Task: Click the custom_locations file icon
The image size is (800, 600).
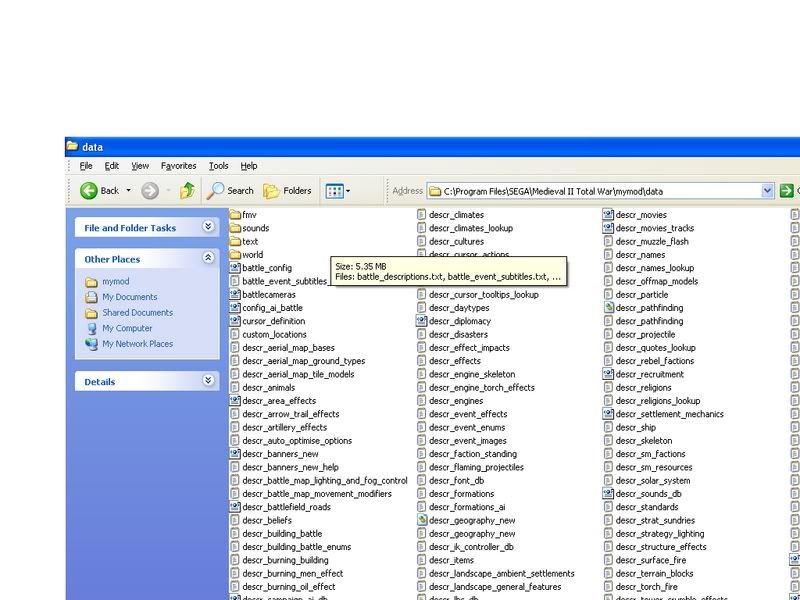Action: click(235, 334)
